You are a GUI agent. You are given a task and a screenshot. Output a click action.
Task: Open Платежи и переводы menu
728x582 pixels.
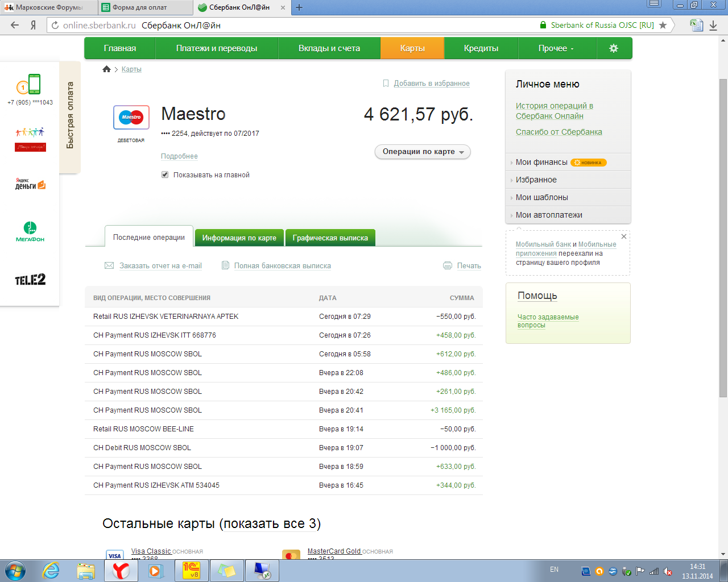click(x=217, y=48)
